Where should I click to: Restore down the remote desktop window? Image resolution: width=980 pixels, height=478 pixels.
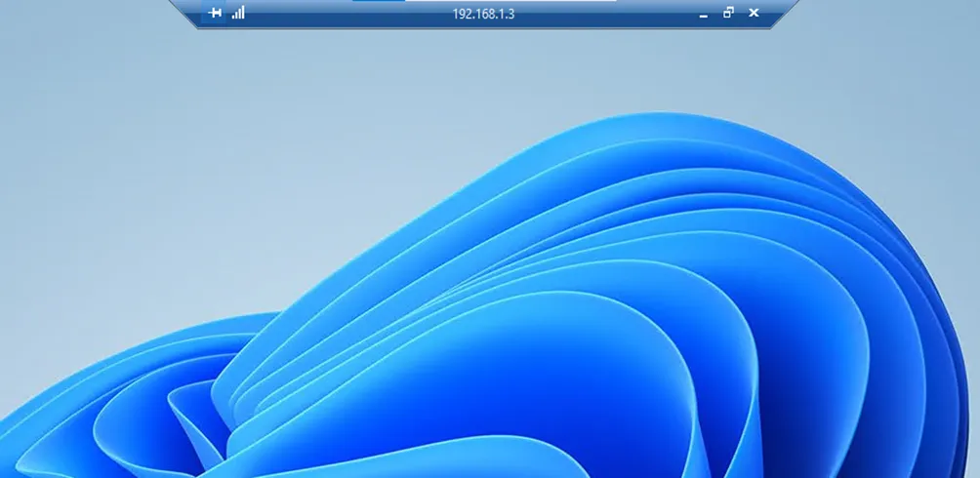728,13
